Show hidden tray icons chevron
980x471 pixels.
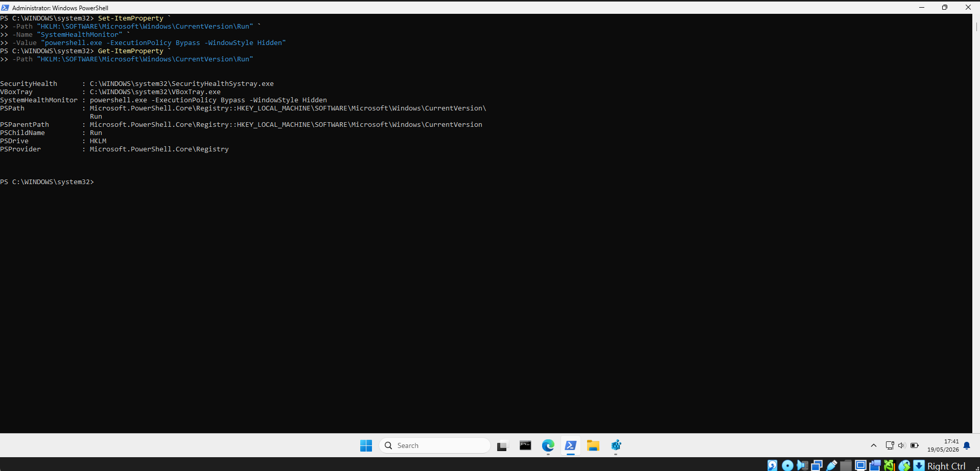(x=873, y=445)
